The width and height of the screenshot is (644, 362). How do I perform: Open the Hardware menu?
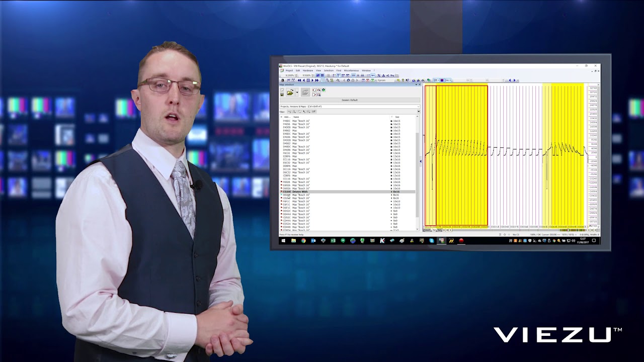[308, 70]
